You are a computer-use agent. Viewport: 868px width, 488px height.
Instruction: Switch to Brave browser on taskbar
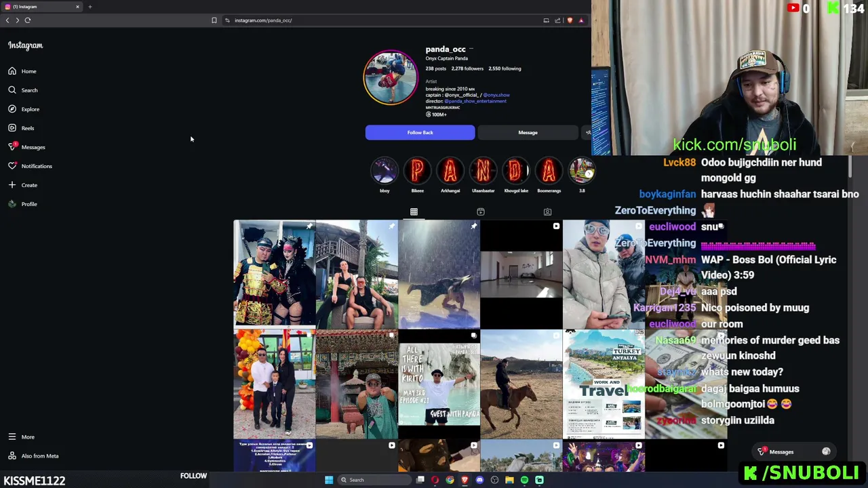click(465, 480)
